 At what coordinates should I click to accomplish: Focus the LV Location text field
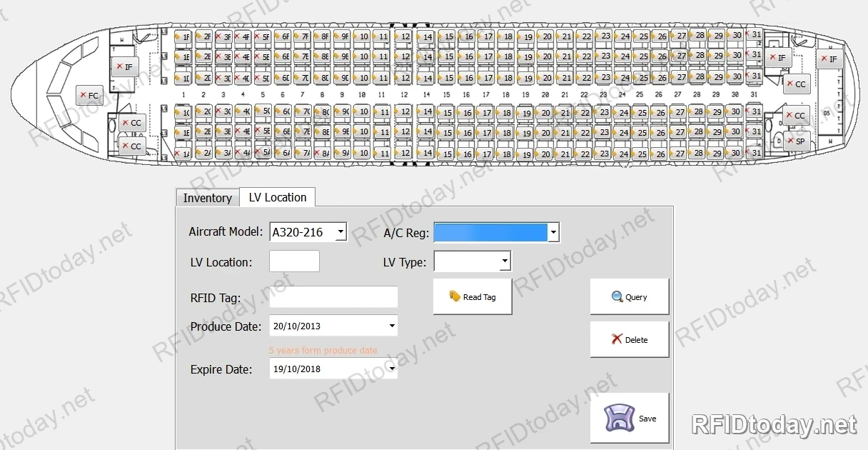(294, 261)
